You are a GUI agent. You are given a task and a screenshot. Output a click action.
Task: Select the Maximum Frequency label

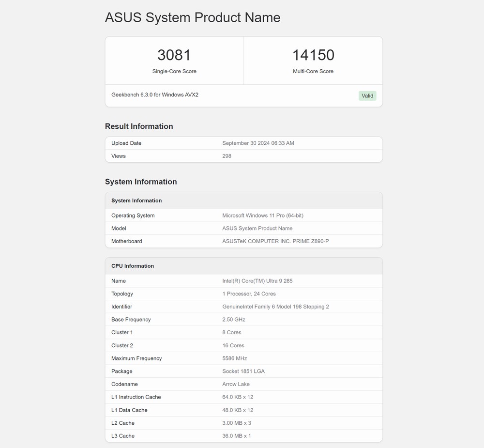(136, 358)
